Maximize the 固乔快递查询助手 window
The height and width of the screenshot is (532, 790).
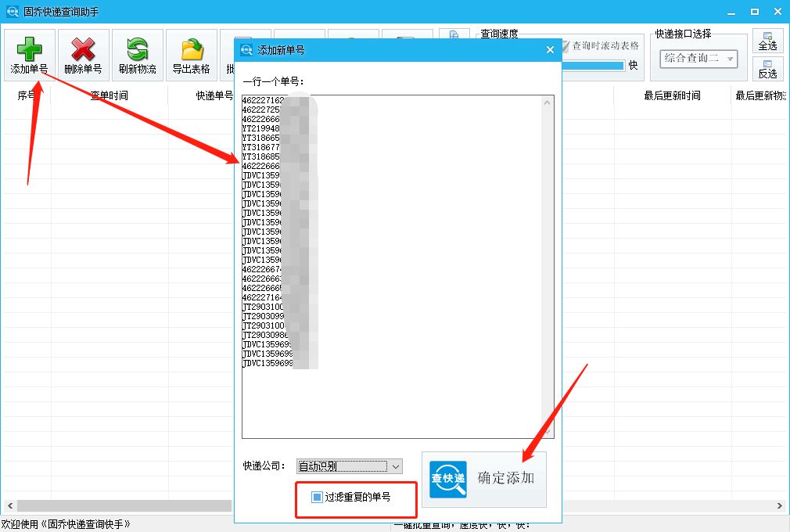[754, 12]
